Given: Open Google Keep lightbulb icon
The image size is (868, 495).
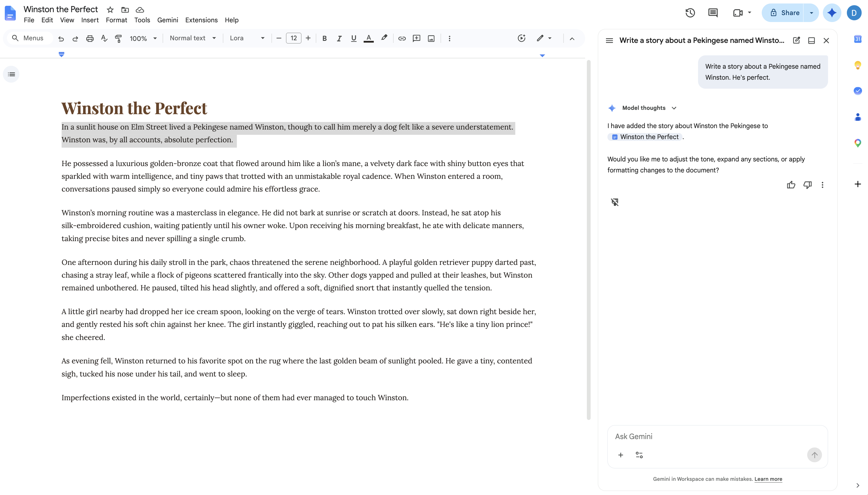Looking at the screenshot, I should click(x=858, y=65).
